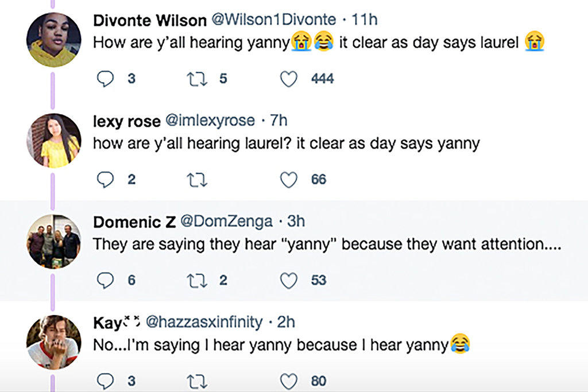The width and height of the screenshot is (588, 392).
Task: Open Kay's profile avatar
Action: 53,342
